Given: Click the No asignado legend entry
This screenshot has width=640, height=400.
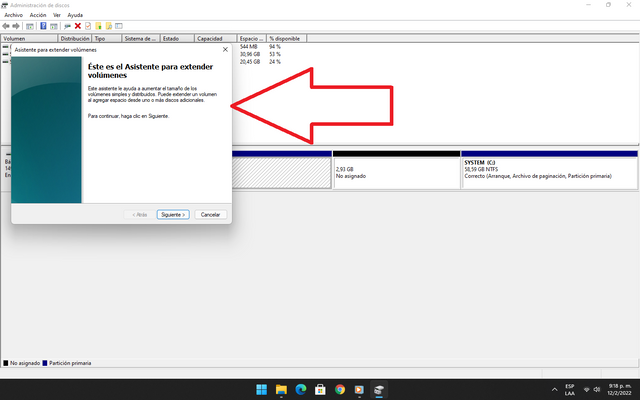Looking at the screenshot, I should click(22, 363).
